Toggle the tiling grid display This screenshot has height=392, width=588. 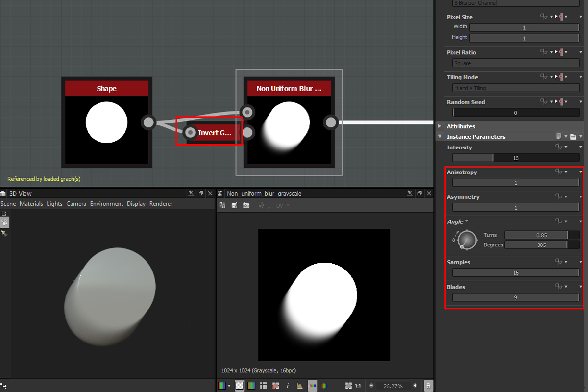[264, 386]
